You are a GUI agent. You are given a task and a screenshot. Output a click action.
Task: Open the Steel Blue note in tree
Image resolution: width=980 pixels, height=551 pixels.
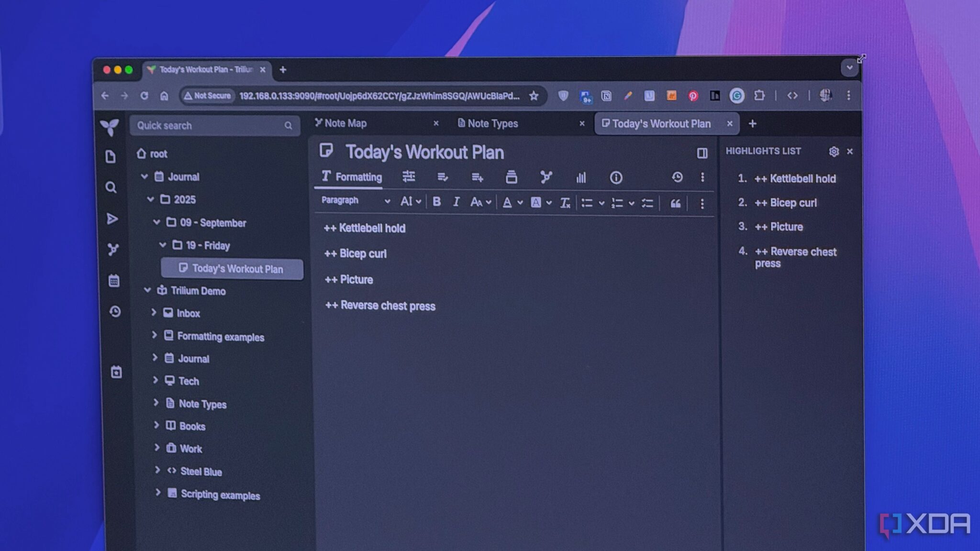pyautogui.click(x=201, y=472)
